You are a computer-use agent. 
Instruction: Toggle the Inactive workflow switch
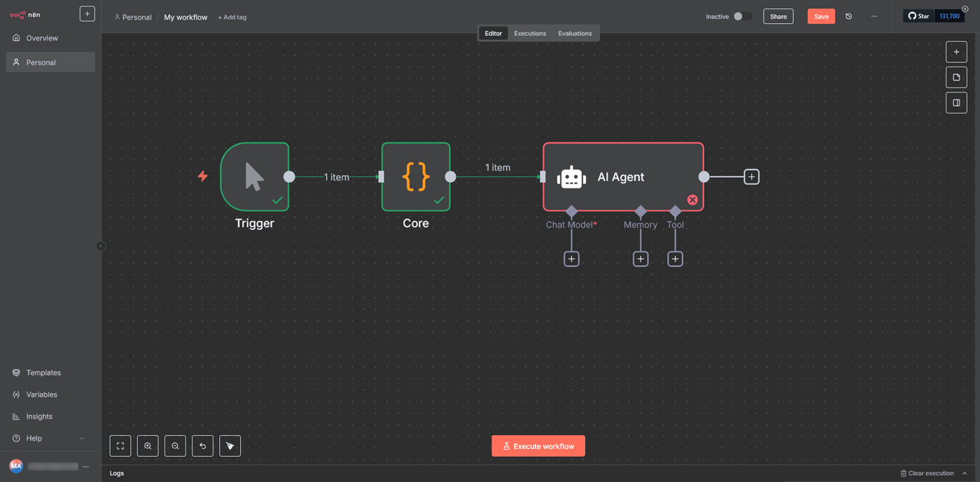tap(742, 17)
